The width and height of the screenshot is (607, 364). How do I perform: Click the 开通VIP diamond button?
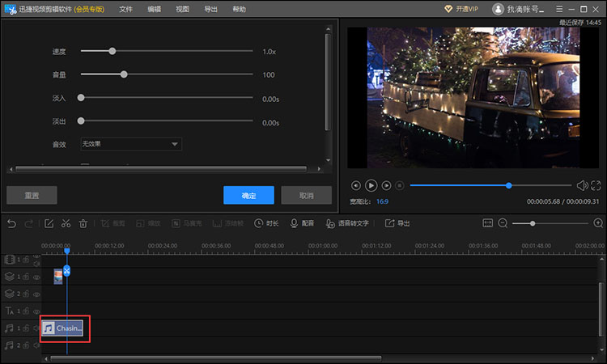pyautogui.click(x=461, y=9)
